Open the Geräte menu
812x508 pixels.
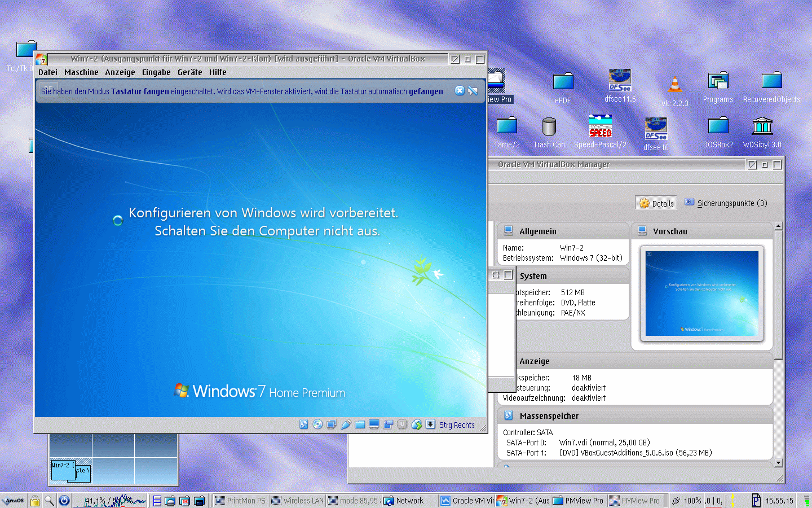pos(190,72)
